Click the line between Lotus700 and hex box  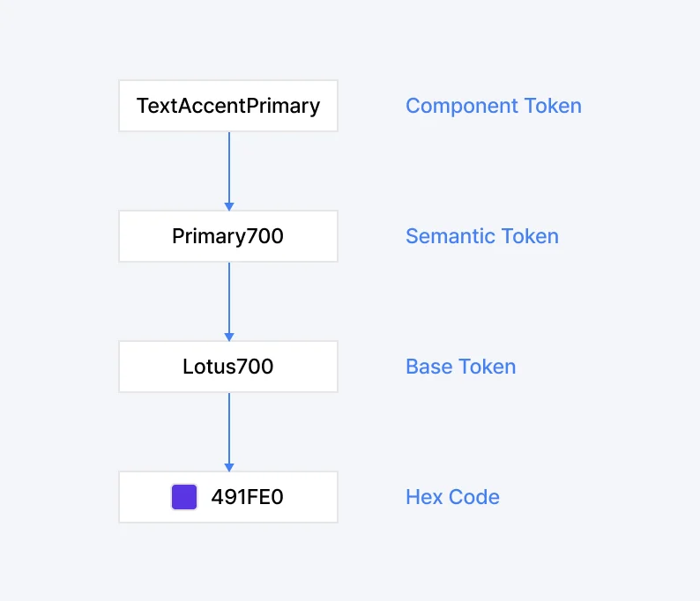[x=229, y=427]
